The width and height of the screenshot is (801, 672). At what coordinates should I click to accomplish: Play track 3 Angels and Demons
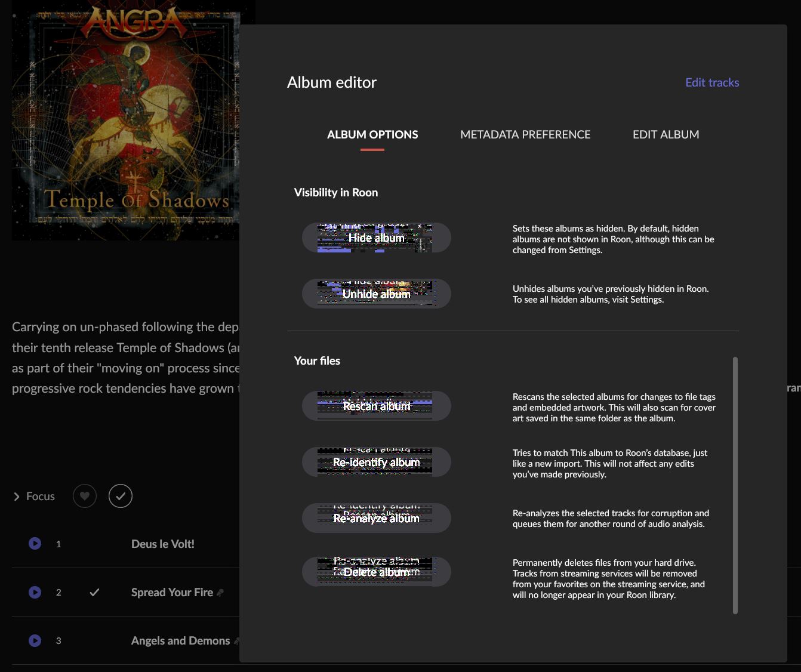[x=35, y=640]
